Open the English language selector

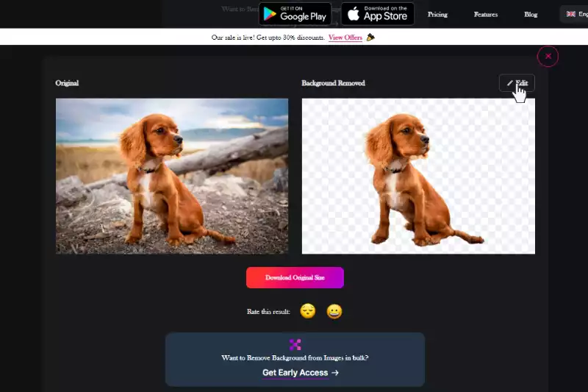click(x=574, y=14)
